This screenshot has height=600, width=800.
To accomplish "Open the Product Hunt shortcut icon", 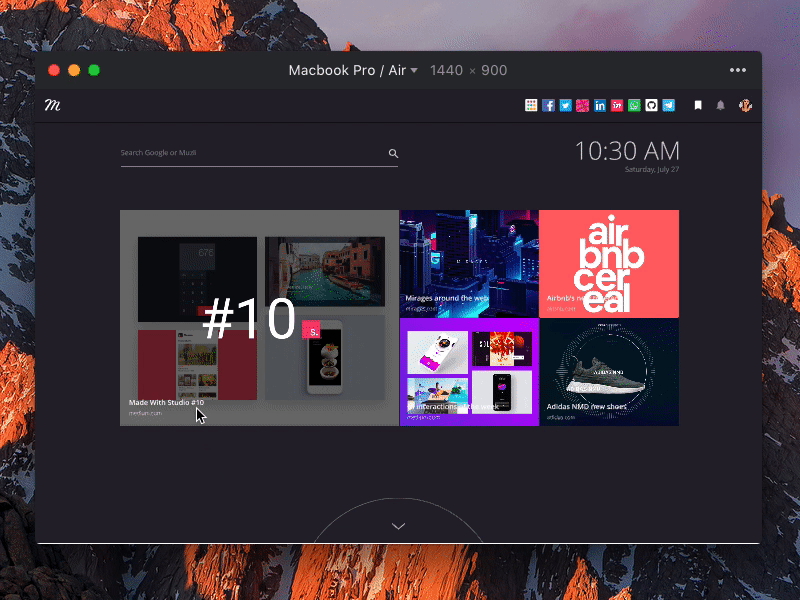I will click(617, 104).
